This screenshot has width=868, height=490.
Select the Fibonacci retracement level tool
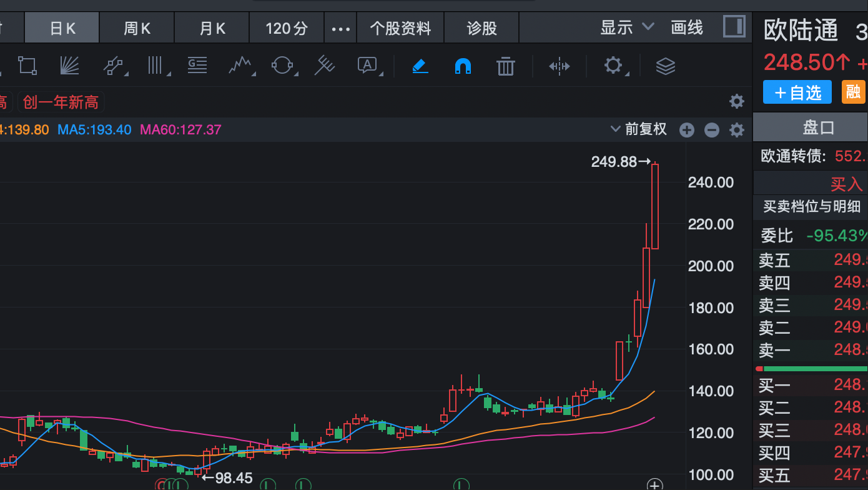point(197,65)
